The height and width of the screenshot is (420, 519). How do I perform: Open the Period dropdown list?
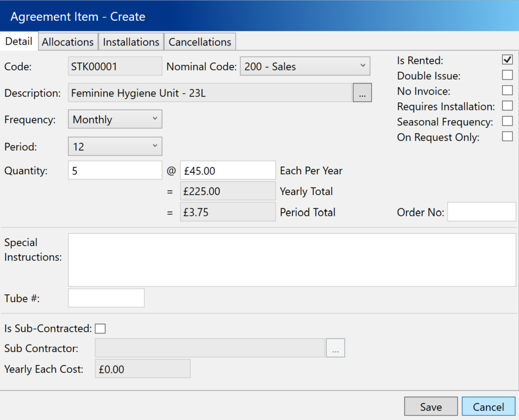point(115,146)
